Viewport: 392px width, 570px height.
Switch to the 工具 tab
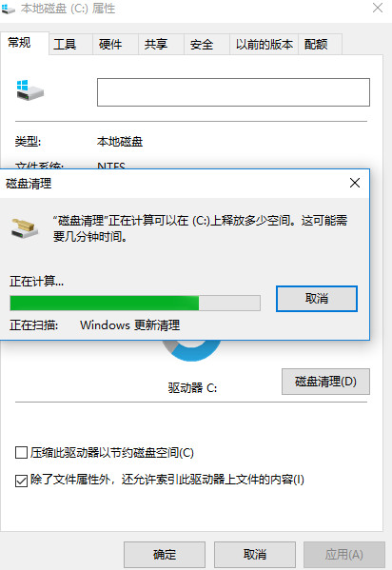click(65, 45)
